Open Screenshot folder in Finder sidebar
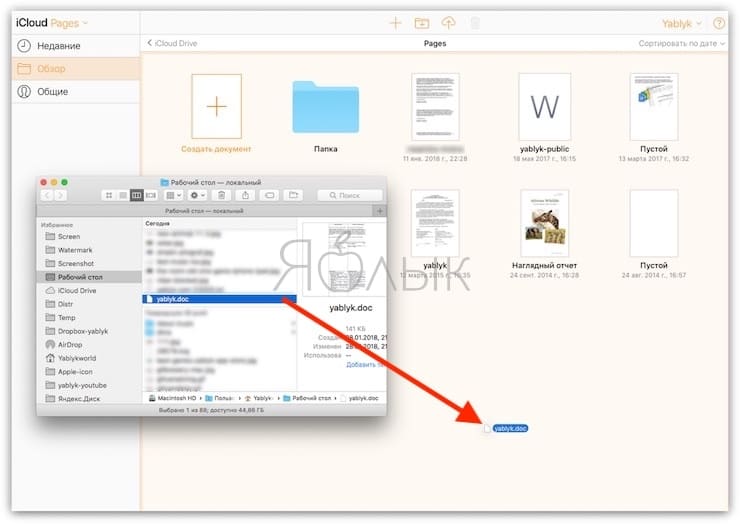 (76, 263)
